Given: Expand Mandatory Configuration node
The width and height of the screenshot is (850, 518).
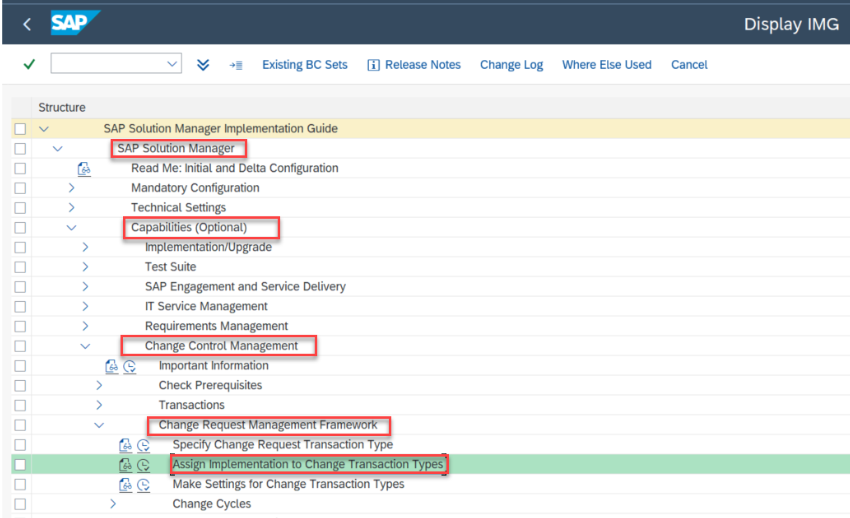Looking at the screenshot, I should tap(72, 188).
